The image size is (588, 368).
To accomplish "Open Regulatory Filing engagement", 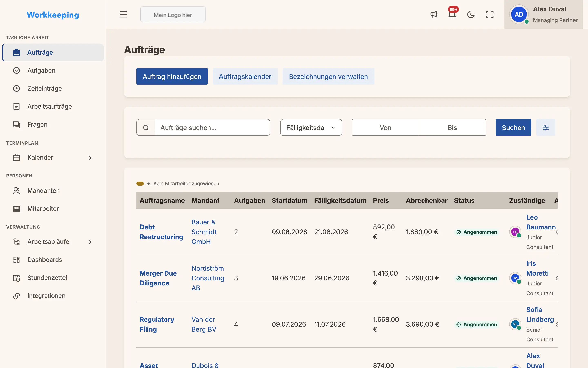I will [x=157, y=324].
